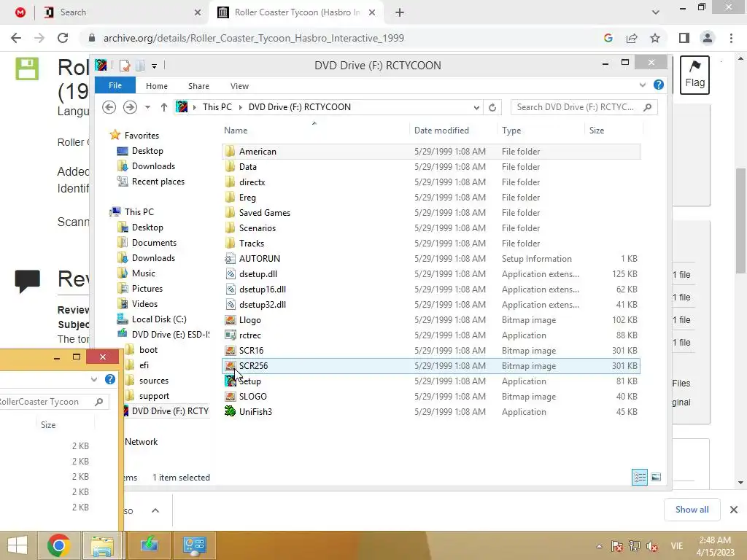Image resolution: width=747 pixels, height=560 pixels.
Task: Select Local Disk (C:) in navigation pane
Action: tap(159, 319)
